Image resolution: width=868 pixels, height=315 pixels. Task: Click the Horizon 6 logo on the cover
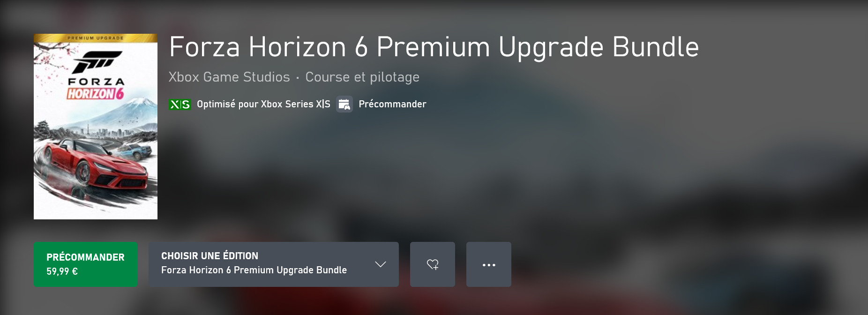(95, 93)
